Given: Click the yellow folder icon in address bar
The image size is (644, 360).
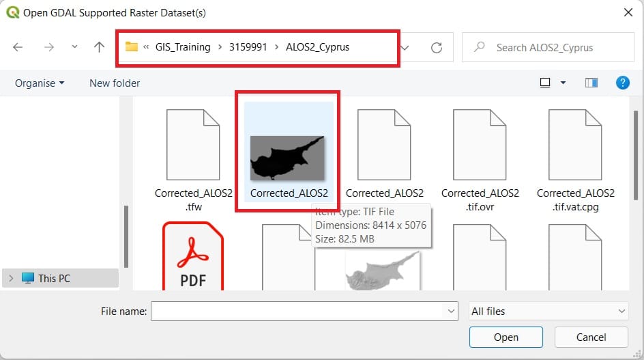Looking at the screenshot, I should tap(132, 46).
